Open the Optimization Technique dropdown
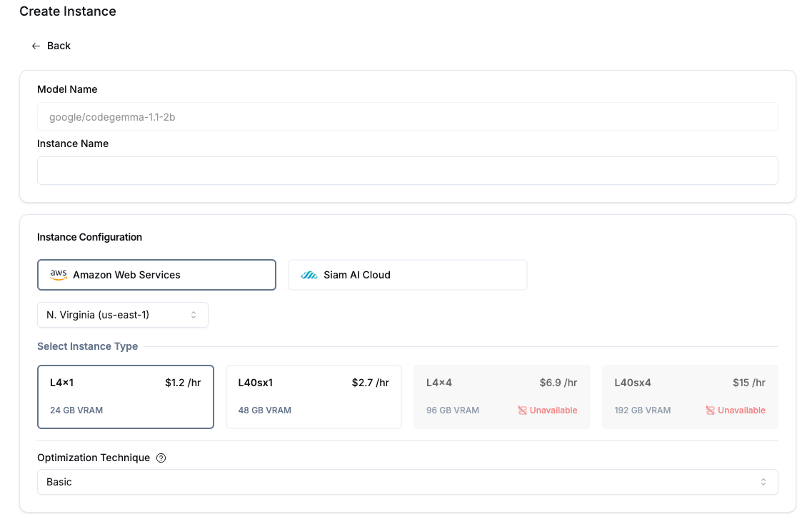This screenshot has width=812, height=519. click(x=407, y=482)
